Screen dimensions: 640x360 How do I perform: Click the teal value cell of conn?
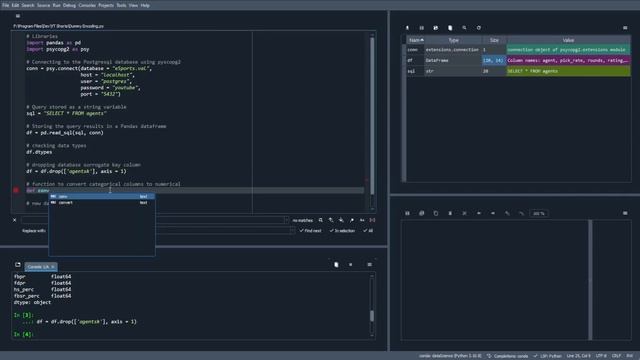[569, 50]
